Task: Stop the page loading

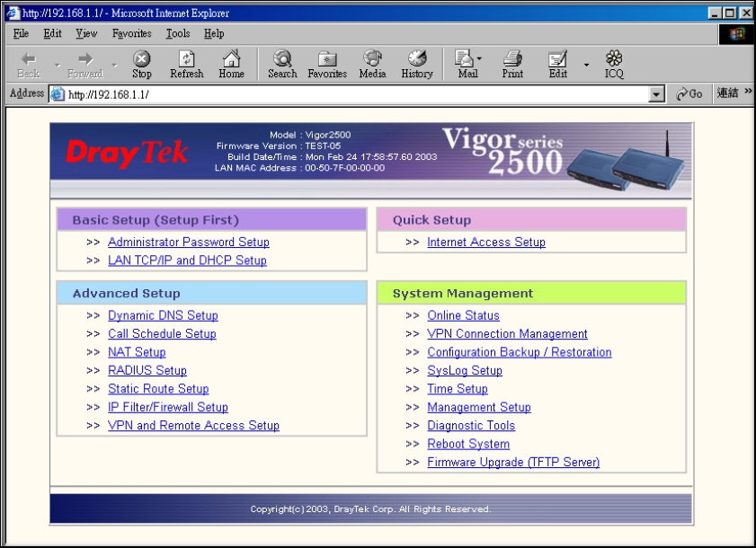Action: (142, 64)
